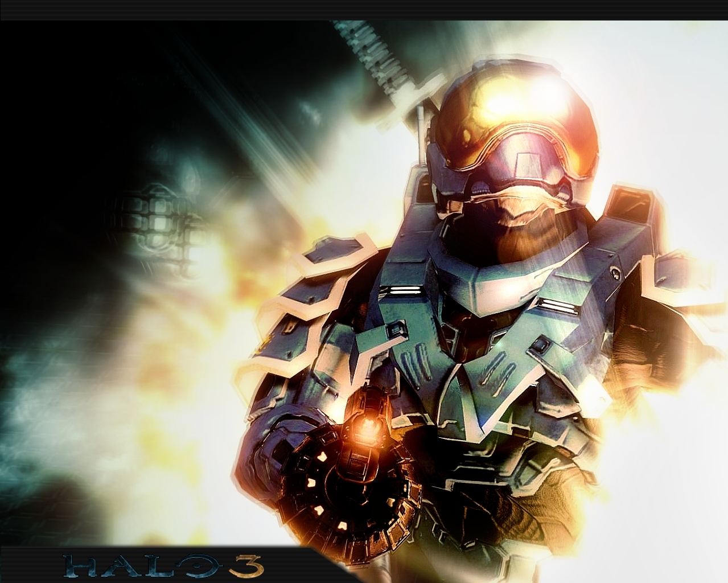Click the black bar at the top edge
The width and height of the screenshot is (728, 583).
tap(364, 9)
